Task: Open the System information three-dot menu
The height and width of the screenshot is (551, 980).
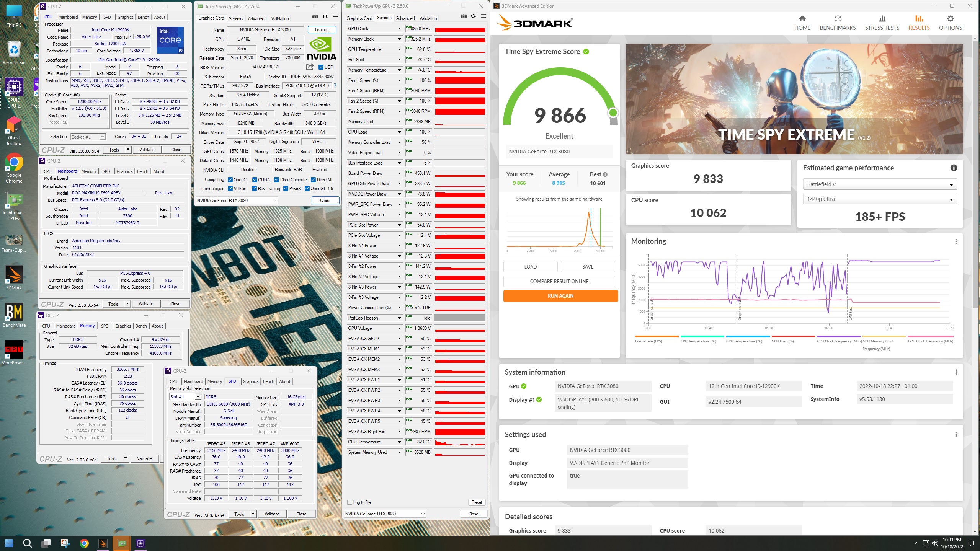Action: click(956, 372)
